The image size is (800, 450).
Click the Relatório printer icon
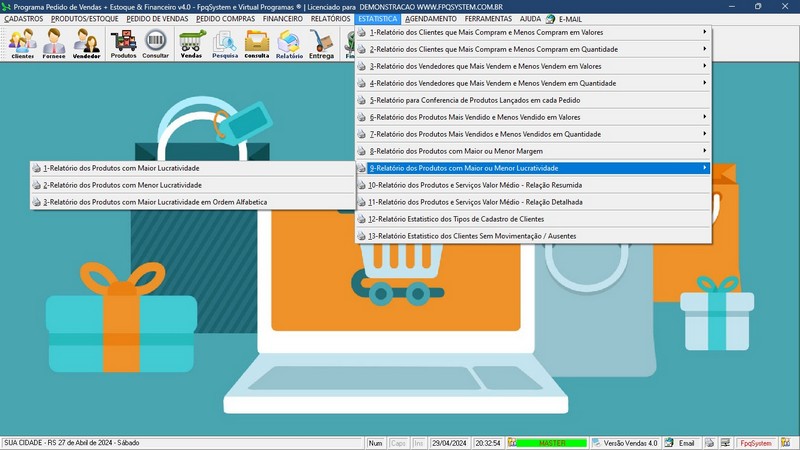[289, 43]
